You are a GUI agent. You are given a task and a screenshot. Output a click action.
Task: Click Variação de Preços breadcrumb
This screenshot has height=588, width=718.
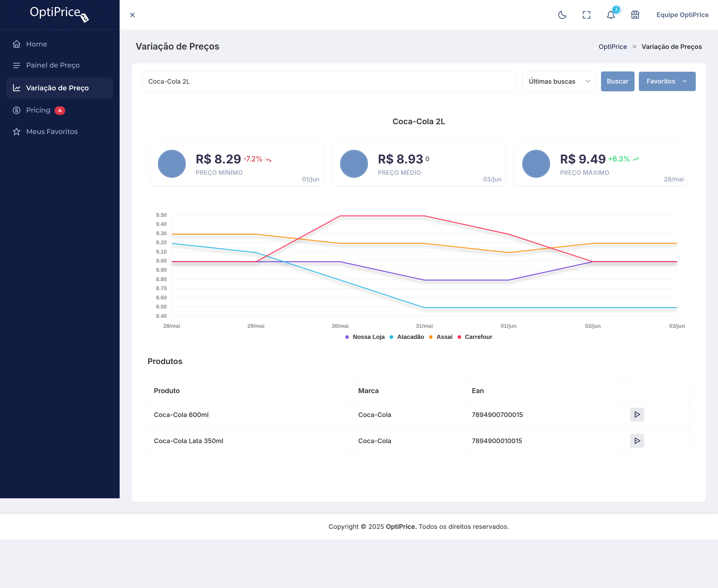(x=672, y=47)
